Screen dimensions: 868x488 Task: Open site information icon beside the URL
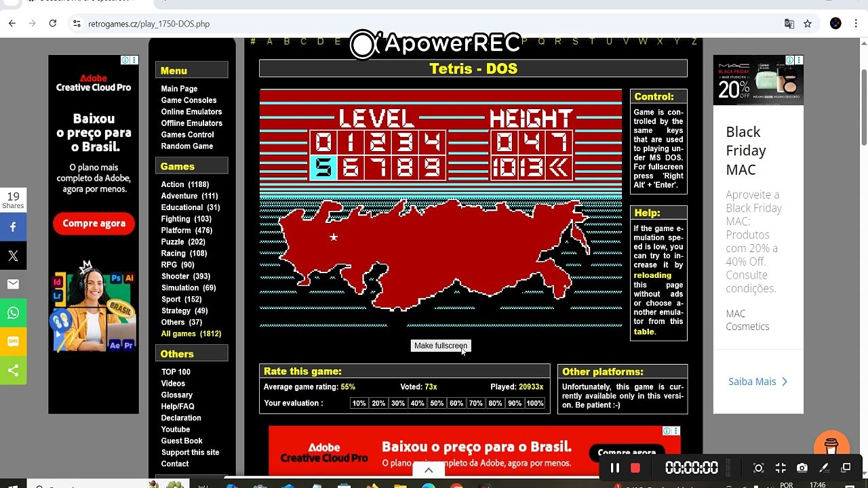coord(76,24)
